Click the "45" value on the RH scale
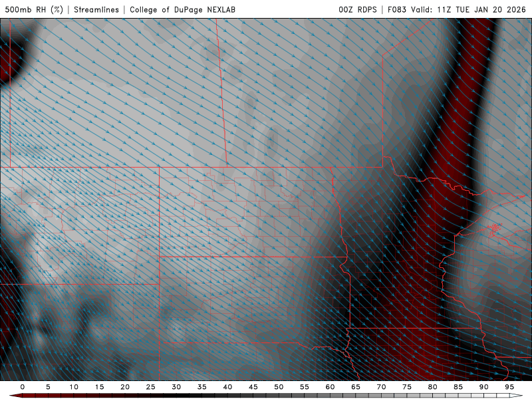The height and width of the screenshot is (399, 532). tap(253, 387)
